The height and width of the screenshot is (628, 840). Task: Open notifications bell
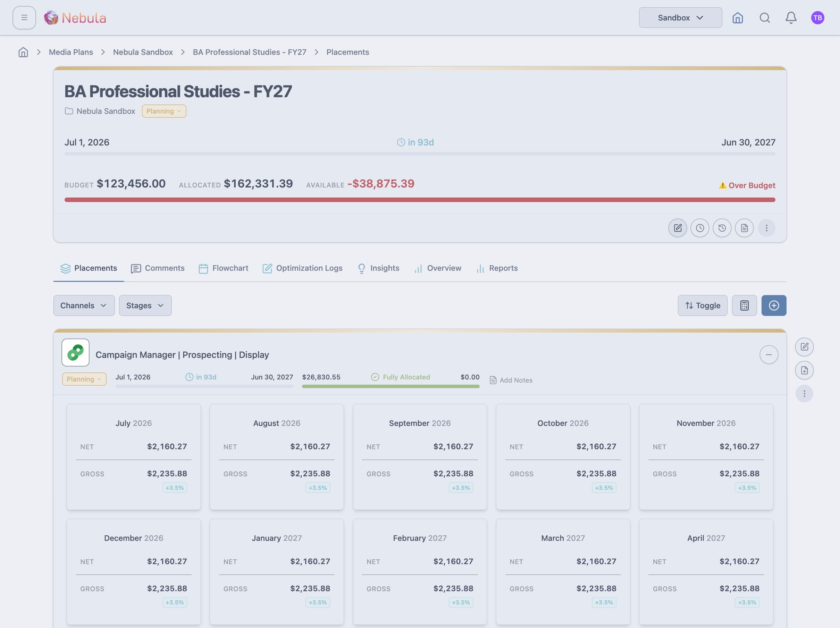point(791,17)
